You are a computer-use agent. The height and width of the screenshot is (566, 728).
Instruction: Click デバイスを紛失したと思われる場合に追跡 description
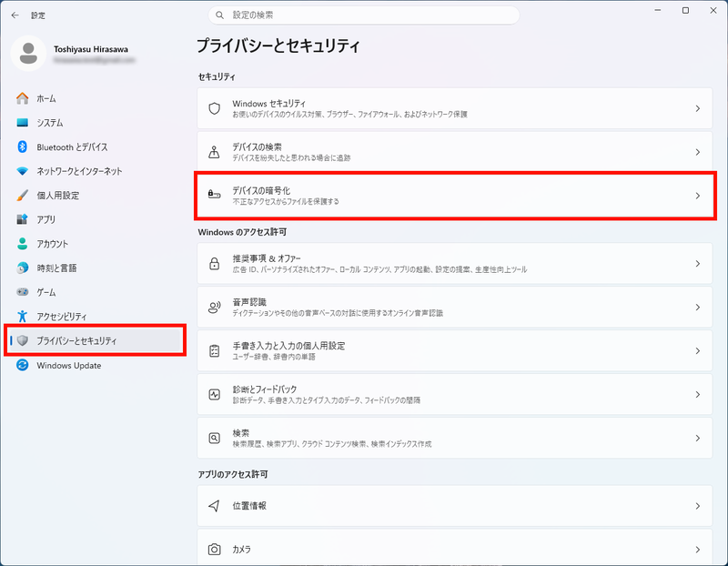[291, 157]
